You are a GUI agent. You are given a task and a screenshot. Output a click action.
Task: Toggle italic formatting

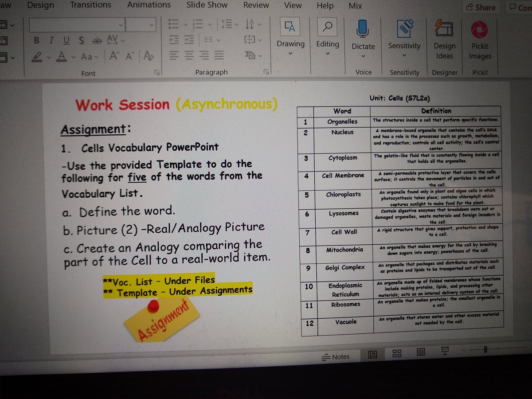(51, 40)
